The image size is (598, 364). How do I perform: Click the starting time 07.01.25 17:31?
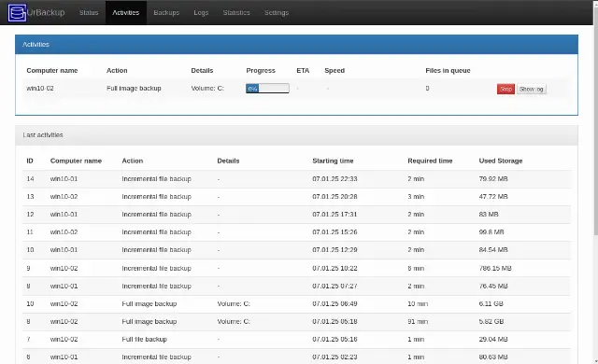(335, 215)
